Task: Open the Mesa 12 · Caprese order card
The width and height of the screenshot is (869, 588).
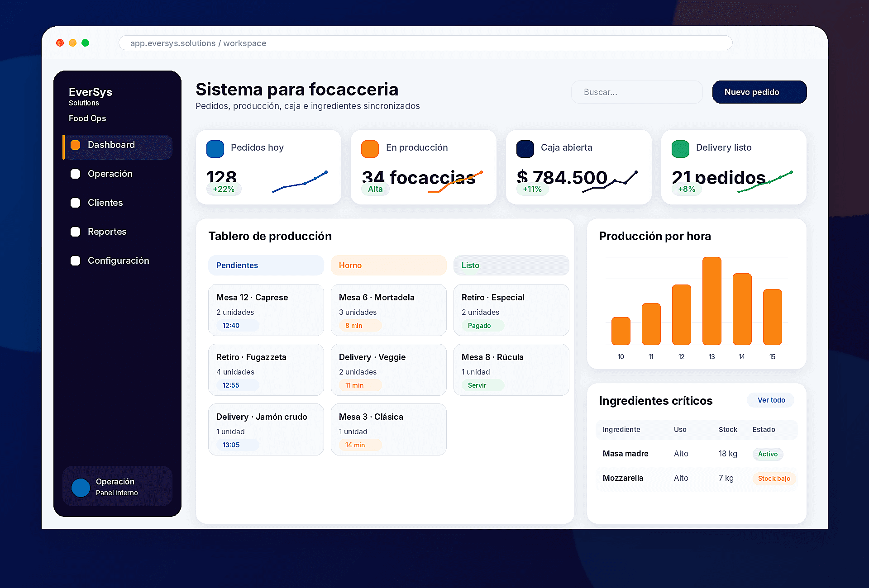Action: [266, 310]
